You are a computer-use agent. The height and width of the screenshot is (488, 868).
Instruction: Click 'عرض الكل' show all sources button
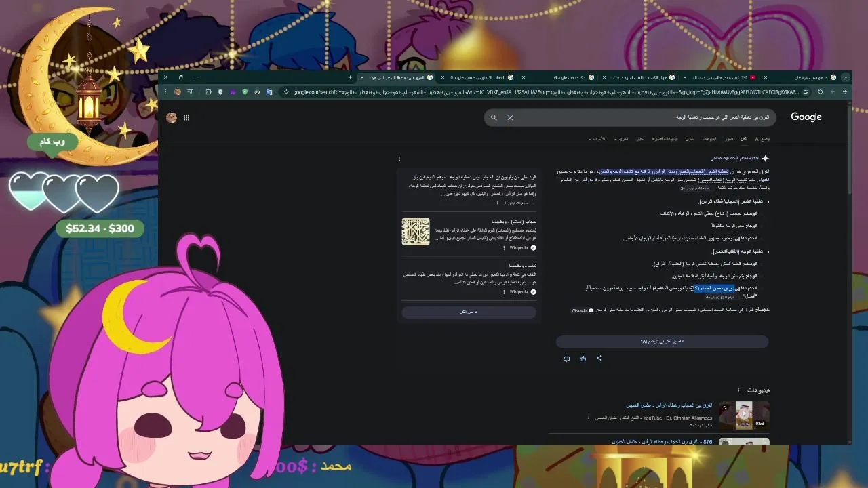[x=469, y=312]
